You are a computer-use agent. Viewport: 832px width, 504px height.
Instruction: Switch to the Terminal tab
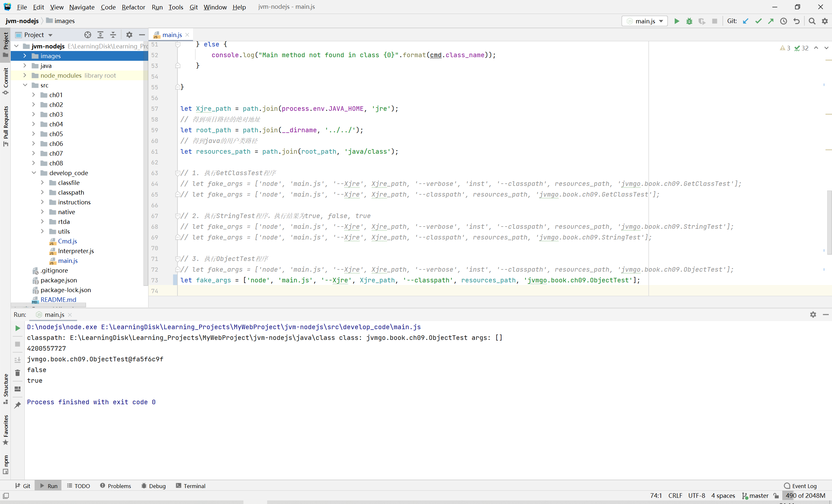point(190,486)
